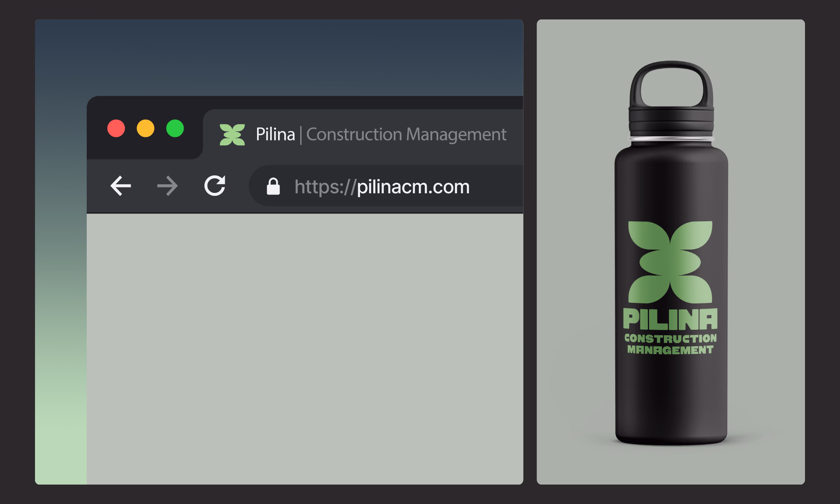Click the green leaf logo on bottle
This screenshot has height=504, width=840.
(x=670, y=262)
